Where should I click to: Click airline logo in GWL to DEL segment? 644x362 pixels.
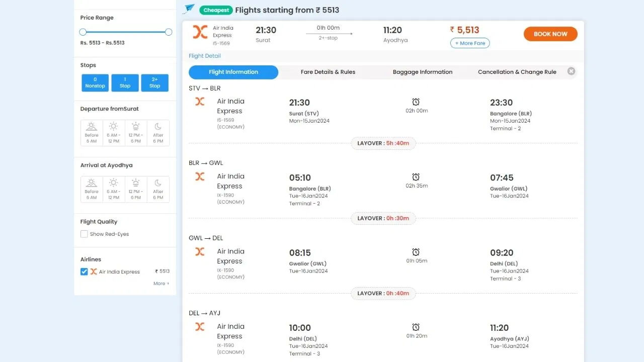pos(200,251)
